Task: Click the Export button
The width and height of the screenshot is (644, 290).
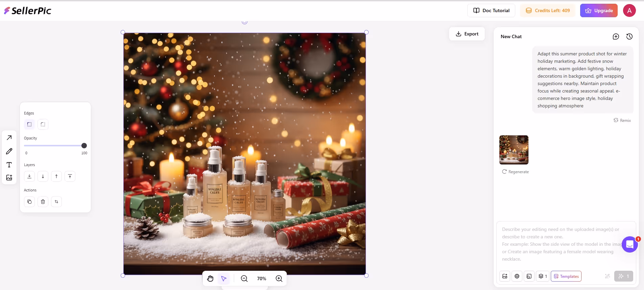Action: point(467,34)
